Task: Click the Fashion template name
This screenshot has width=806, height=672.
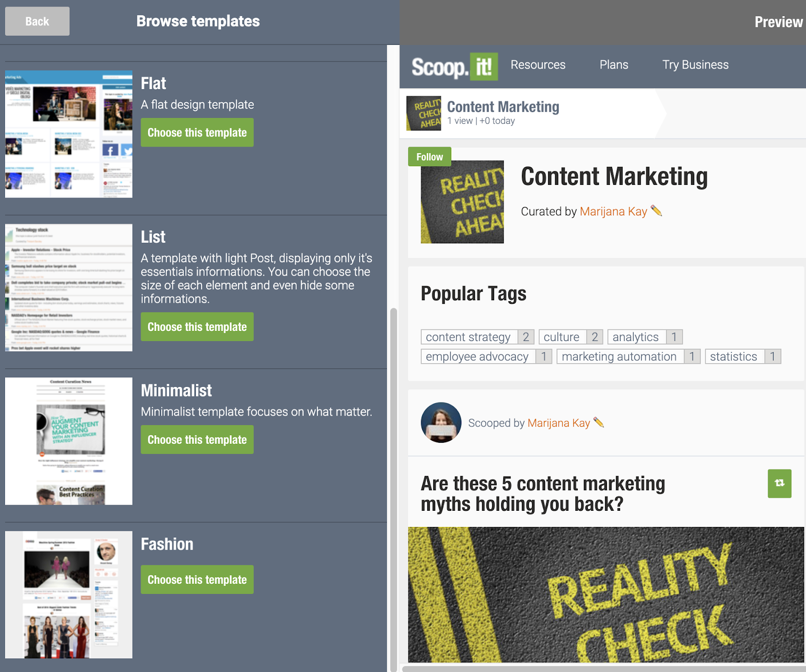Action: [x=167, y=545]
